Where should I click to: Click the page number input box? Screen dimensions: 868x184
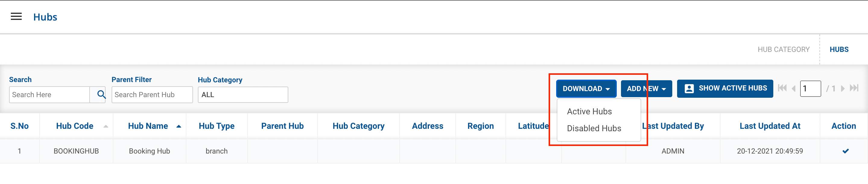pos(810,89)
